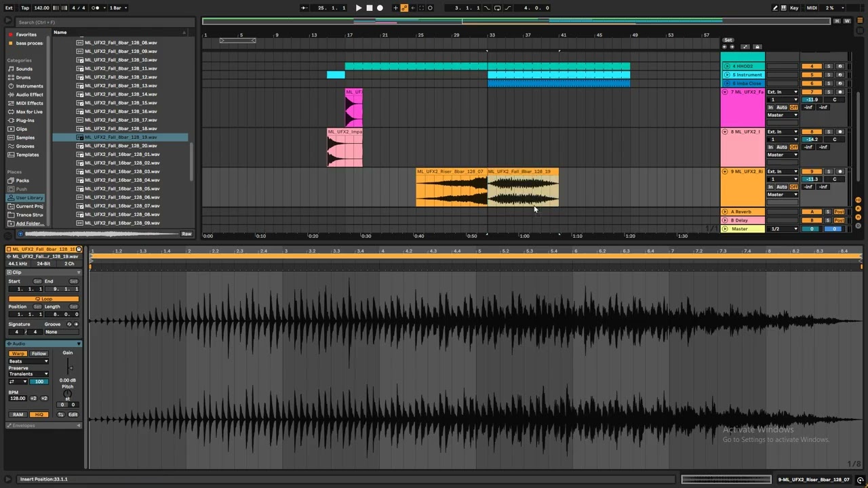Click the Session Record circle button

[430, 8]
